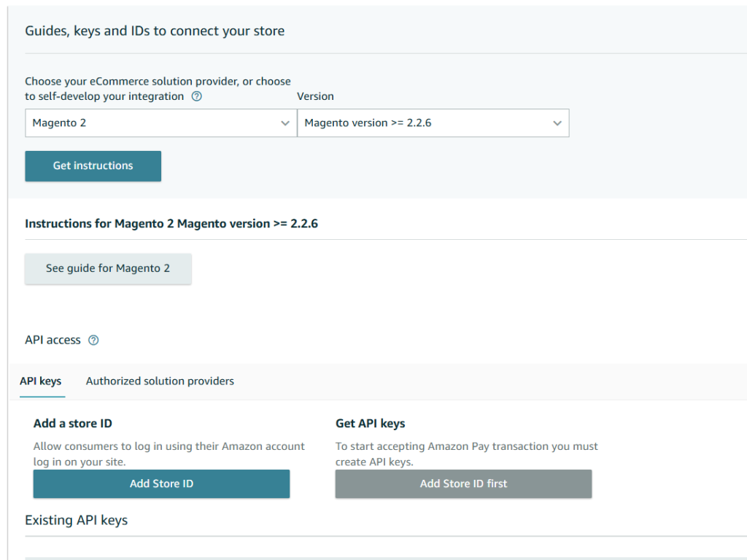
Task: Open the Magento version >= 2.2.6 dropdown
Action: tap(433, 123)
